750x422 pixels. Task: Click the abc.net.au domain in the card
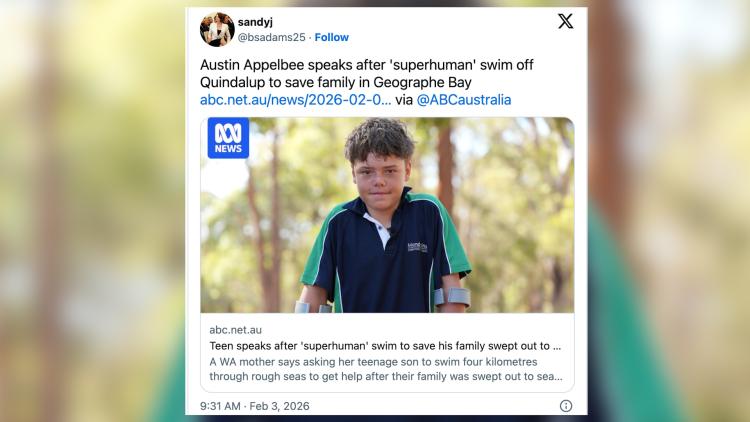click(x=236, y=330)
